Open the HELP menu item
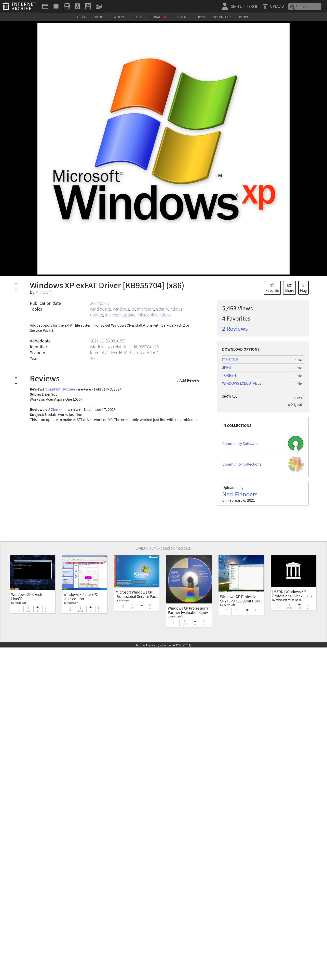The width and height of the screenshot is (327, 980). [138, 17]
